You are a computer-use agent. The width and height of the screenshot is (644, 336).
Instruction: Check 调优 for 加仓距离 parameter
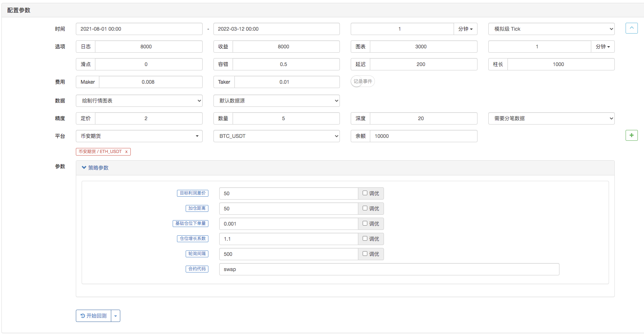click(365, 208)
